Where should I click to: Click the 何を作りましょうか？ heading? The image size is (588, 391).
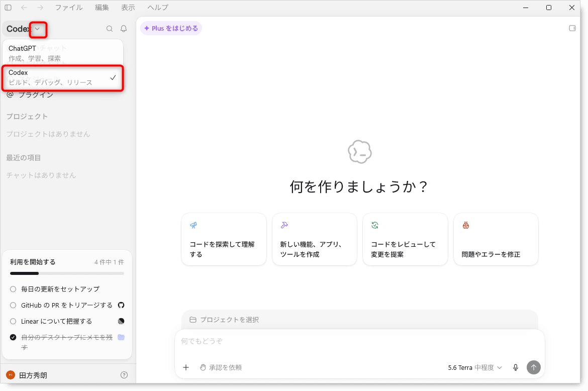359,186
